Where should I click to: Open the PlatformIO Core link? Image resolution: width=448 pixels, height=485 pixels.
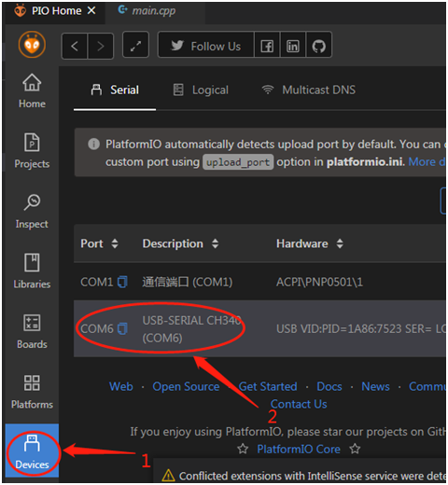(x=299, y=449)
